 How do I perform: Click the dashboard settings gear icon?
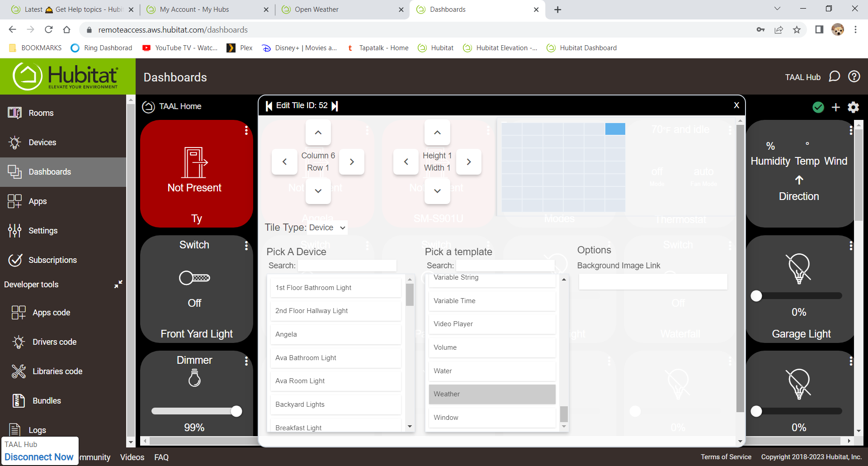pyautogui.click(x=853, y=107)
